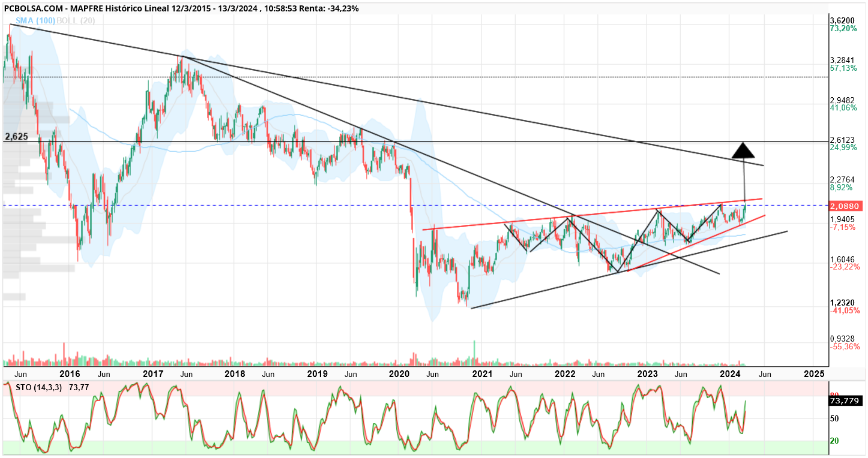
Task: Click the 2022 year label on time axis
Action: 565,373
